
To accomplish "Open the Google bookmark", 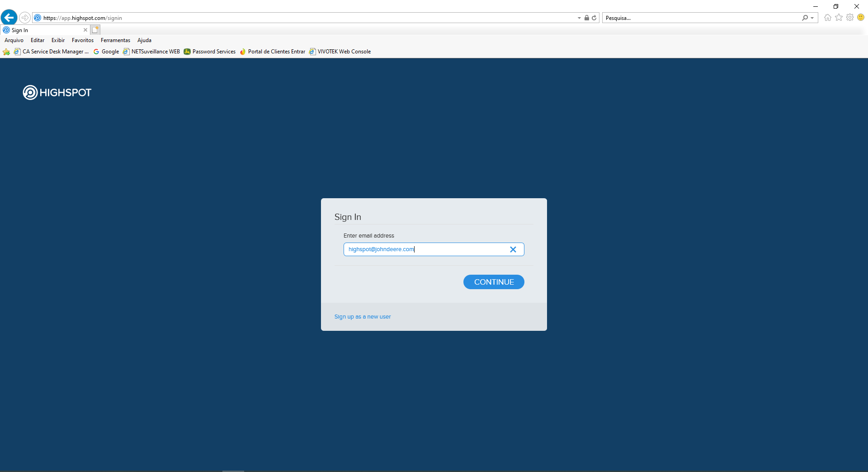I will pos(106,52).
